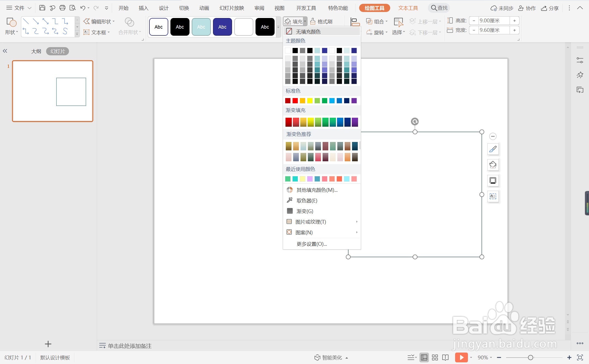Open the 文本框 dropdown arrow
The image size is (589, 364).
pos(109,32)
